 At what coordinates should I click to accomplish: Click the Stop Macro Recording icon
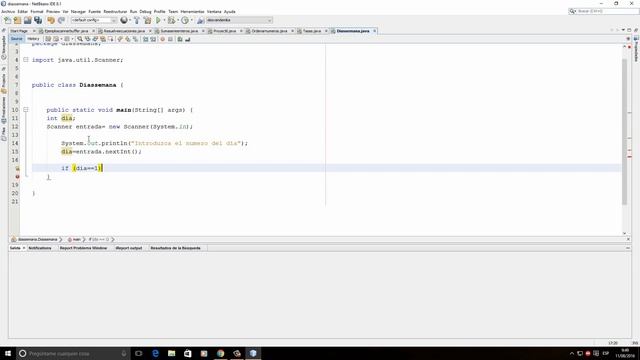click(170, 39)
